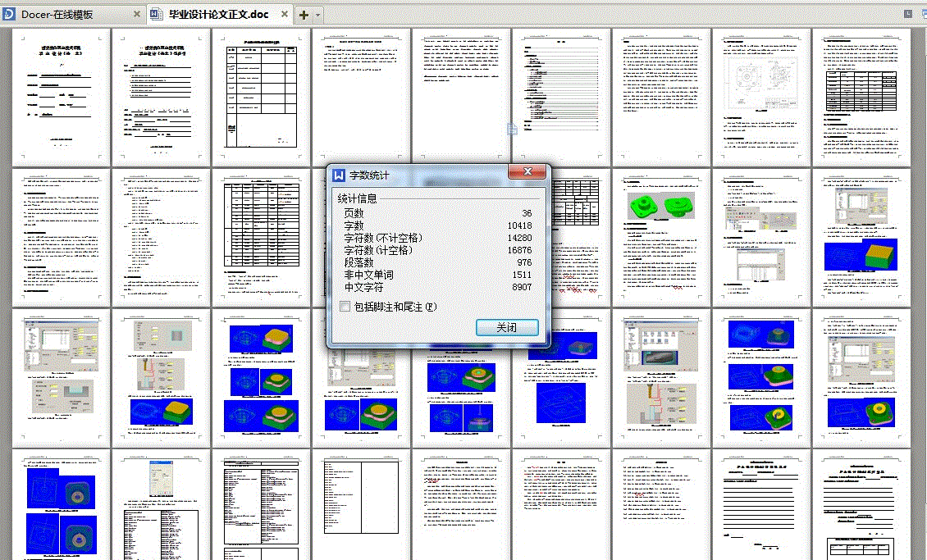Click the Word document icon on the doc tab
927x560 pixels.
click(157, 14)
